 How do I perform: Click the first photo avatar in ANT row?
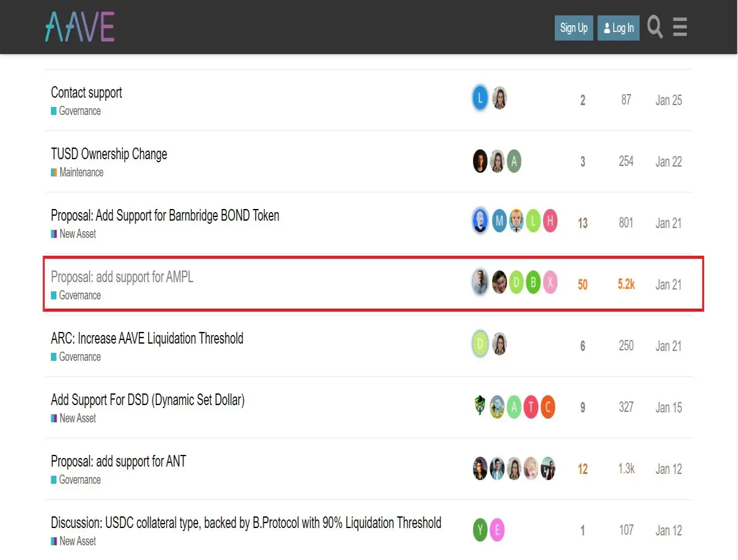pyautogui.click(x=480, y=468)
